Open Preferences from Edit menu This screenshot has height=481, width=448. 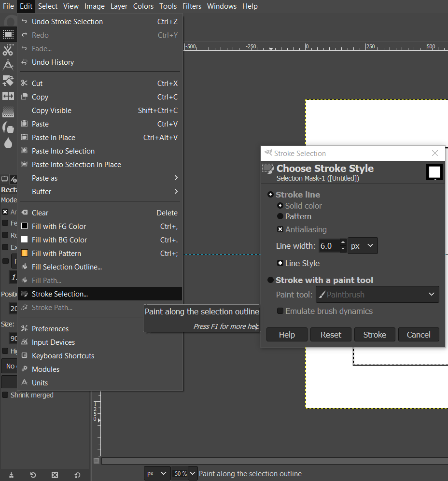click(99, 329)
